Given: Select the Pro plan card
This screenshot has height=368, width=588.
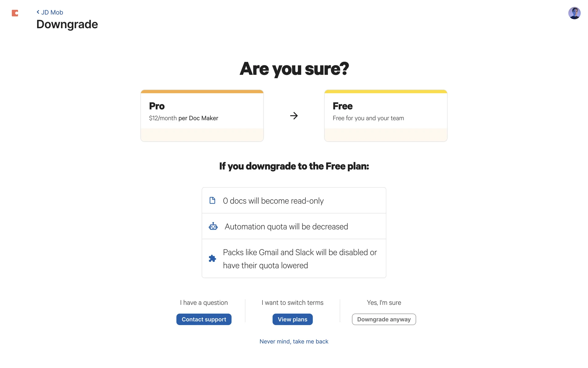Looking at the screenshot, I should pos(202,116).
